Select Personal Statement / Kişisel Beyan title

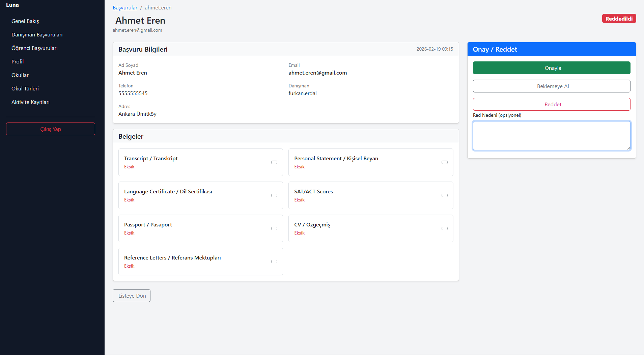coord(336,158)
